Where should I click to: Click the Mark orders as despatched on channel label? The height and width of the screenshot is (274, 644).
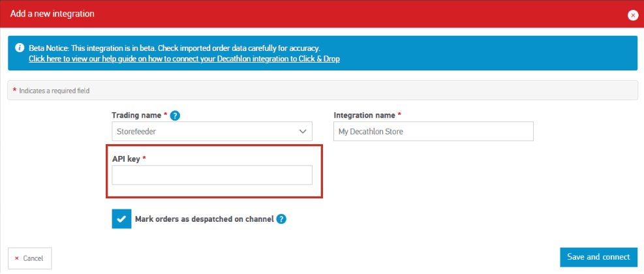[x=204, y=219]
